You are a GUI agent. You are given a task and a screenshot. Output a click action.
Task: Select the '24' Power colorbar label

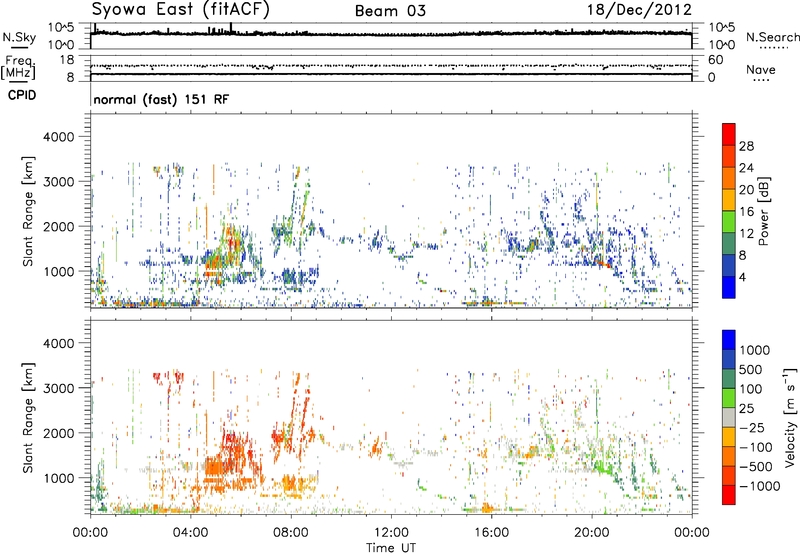point(746,168)
